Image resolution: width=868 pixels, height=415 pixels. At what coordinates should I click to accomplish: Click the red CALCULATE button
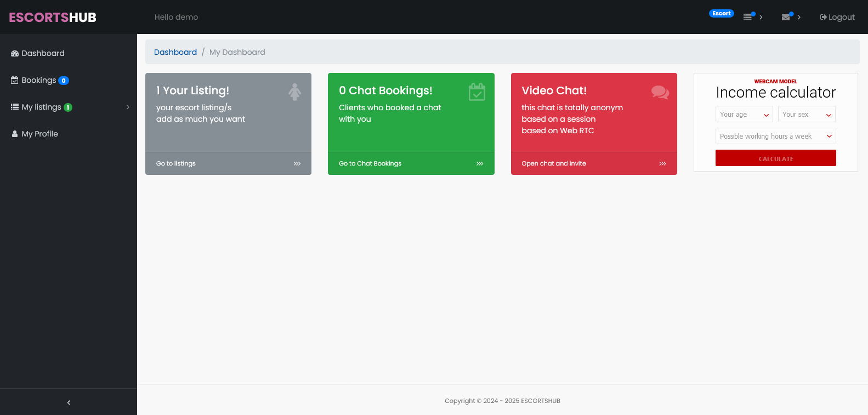pos(775,158)
